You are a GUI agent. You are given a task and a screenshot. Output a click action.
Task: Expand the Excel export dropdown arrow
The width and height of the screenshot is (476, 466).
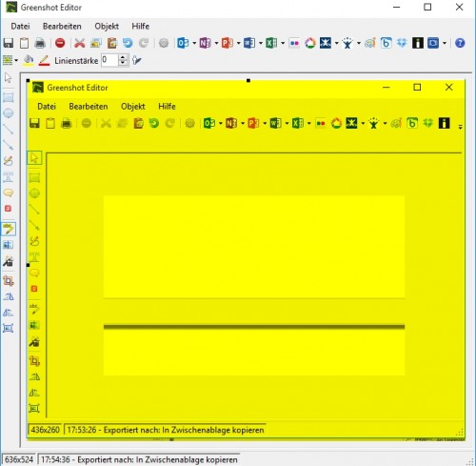pyautogui.click(x=283, y=43)
